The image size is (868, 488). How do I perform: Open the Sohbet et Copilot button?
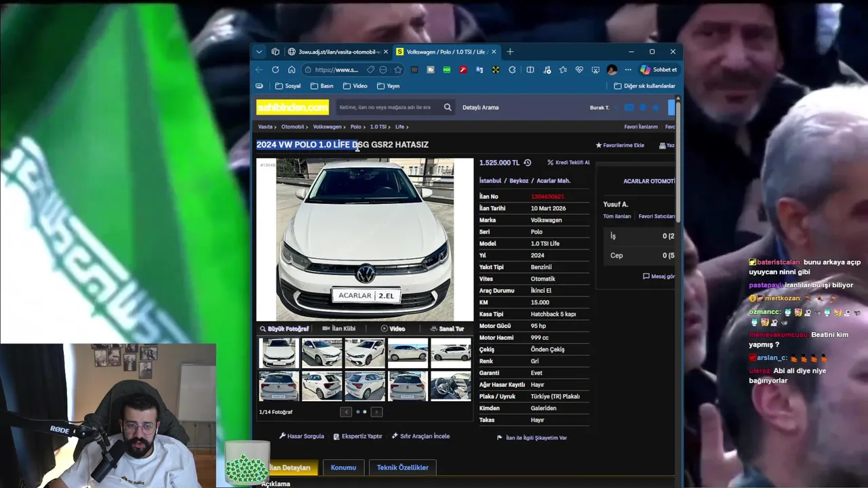tap(658, 70)
